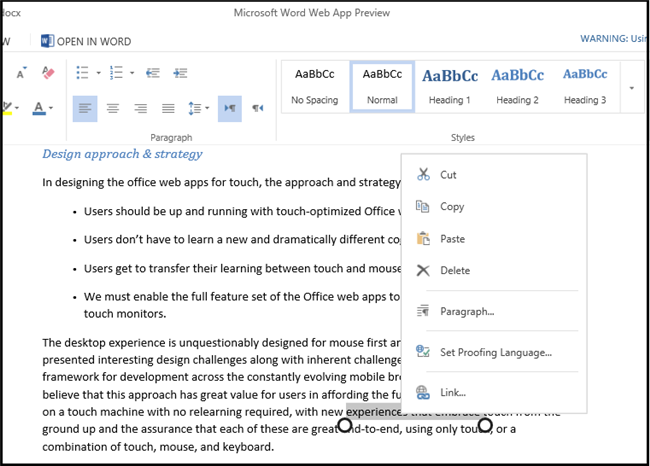Apply a bulleted list
Viewport: 650px width, 466px height.
coord(82,73)
